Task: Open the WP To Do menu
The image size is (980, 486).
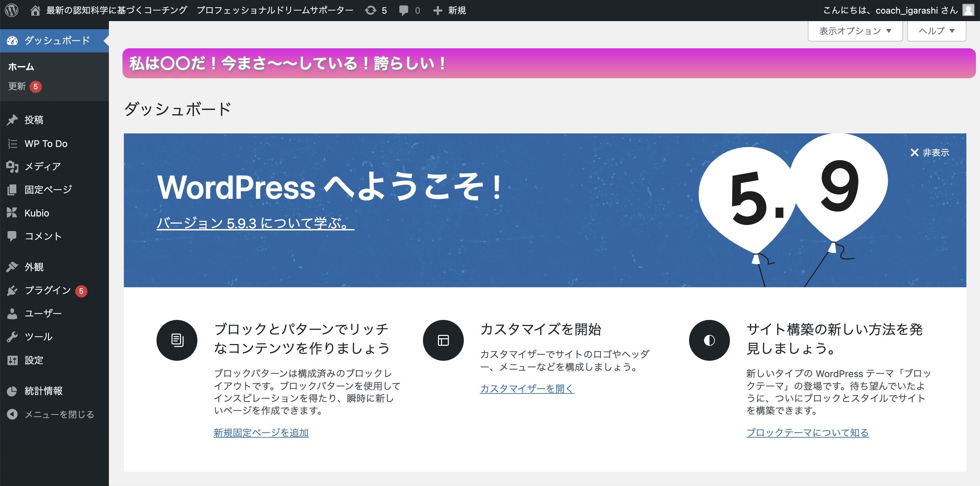Action: (x=54, y=144)
